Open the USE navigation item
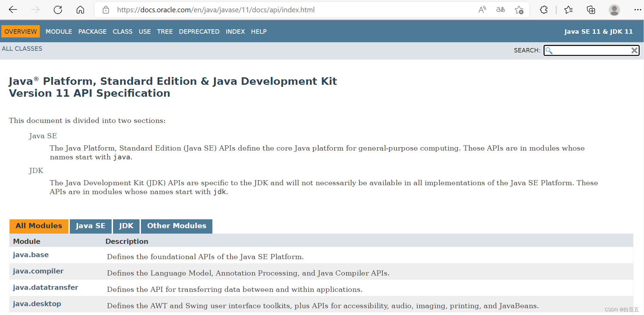 point(145,32)
